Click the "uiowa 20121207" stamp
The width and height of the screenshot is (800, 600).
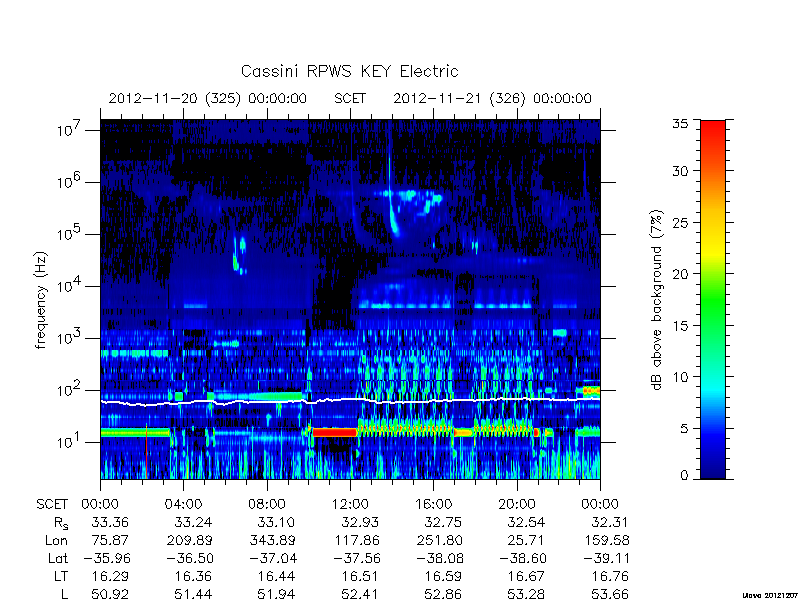click(x=770, y=595)
